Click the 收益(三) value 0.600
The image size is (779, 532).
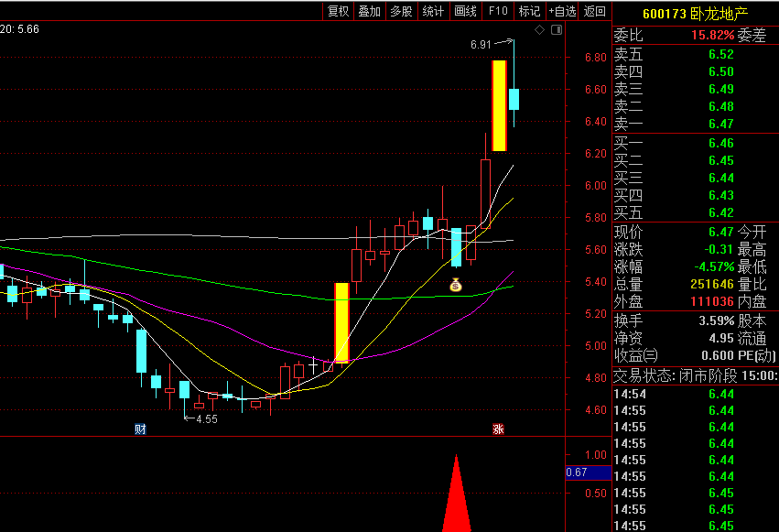click(x=718, y=355)
